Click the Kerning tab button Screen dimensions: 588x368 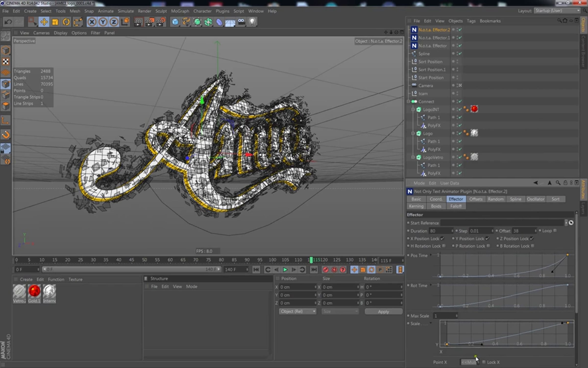point(416,206)
